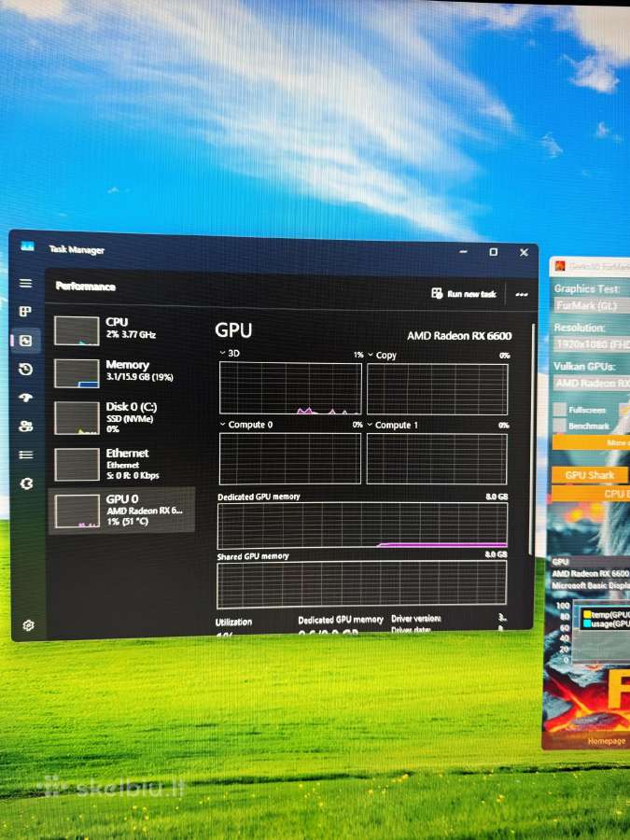Open the App history sidebar icon
630x840 pixels.
tap(26, 369)
